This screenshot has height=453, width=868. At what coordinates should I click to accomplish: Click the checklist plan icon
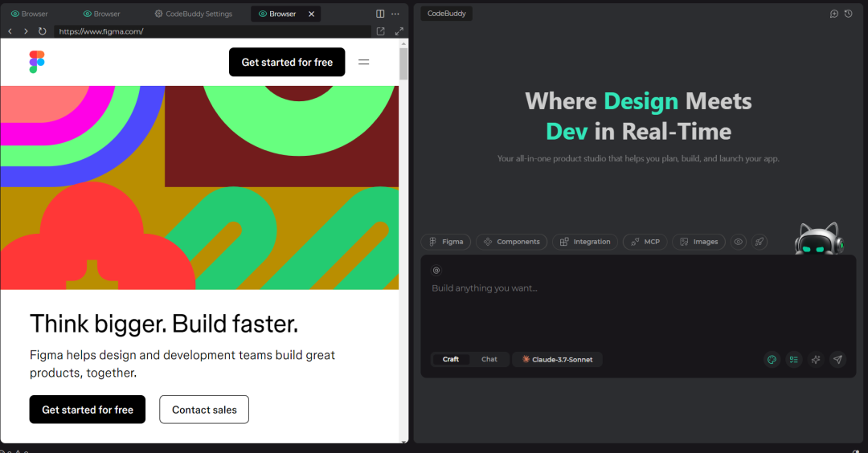[794, 360]
